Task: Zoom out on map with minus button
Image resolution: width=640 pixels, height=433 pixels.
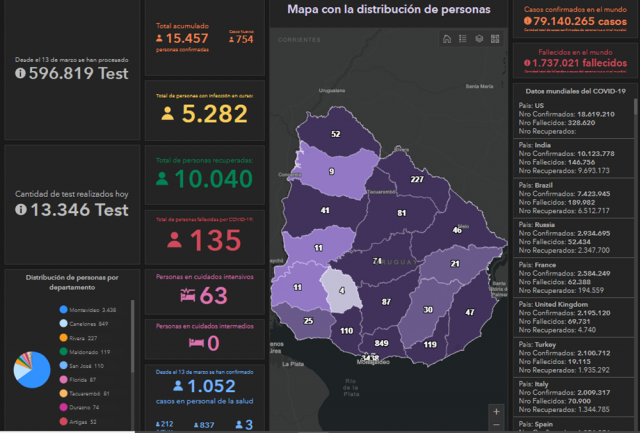Action: pos(496,425)
